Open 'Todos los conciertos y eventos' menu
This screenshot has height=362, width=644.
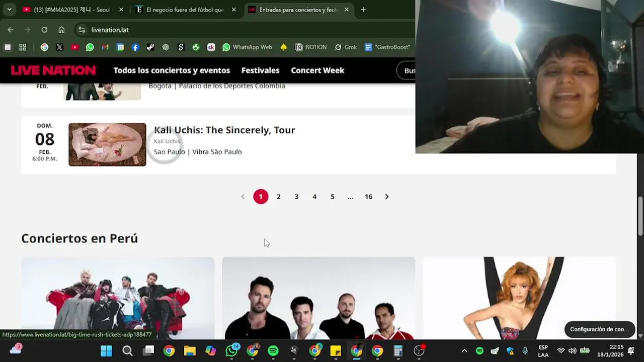172,70
